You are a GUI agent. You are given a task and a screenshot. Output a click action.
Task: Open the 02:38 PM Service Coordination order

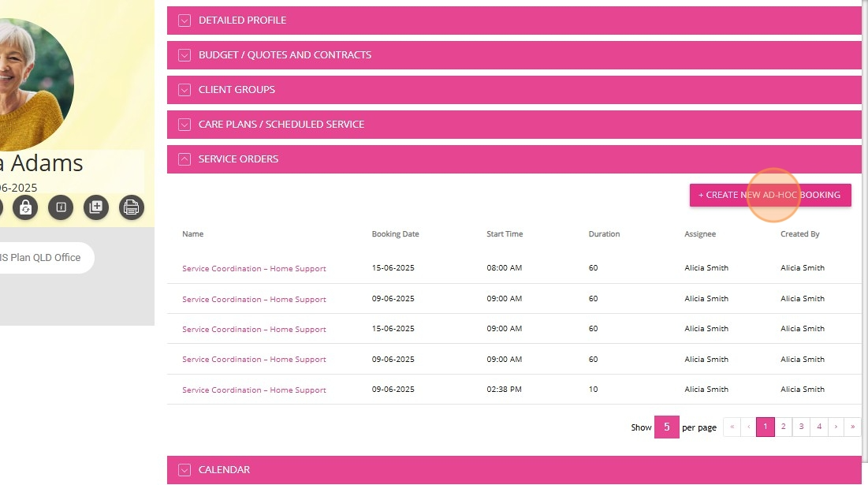(x=254, y=390)
